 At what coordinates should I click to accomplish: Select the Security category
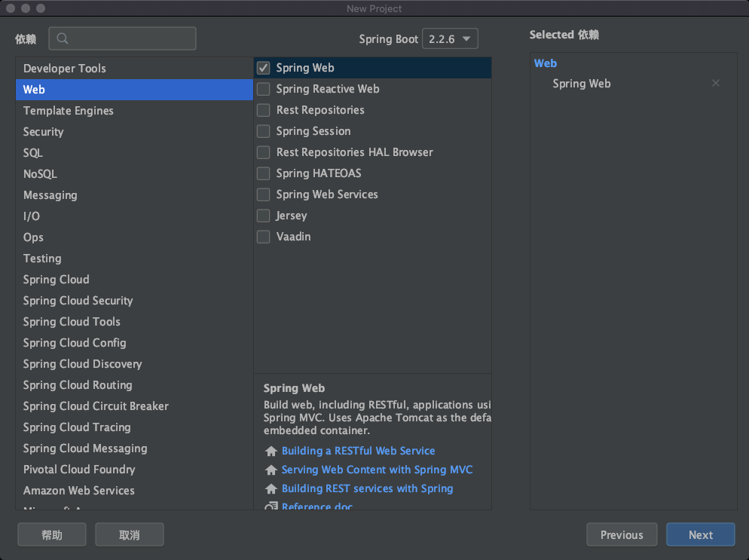44,132
